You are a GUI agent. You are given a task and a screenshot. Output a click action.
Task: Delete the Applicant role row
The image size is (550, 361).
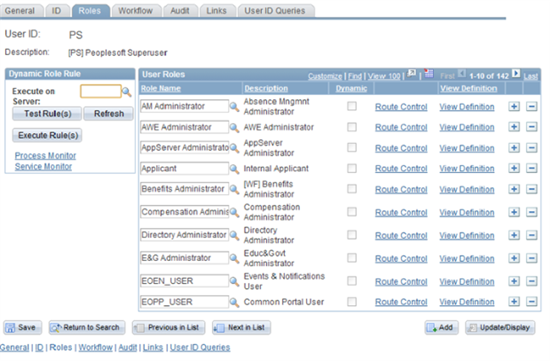coord(532,168)
